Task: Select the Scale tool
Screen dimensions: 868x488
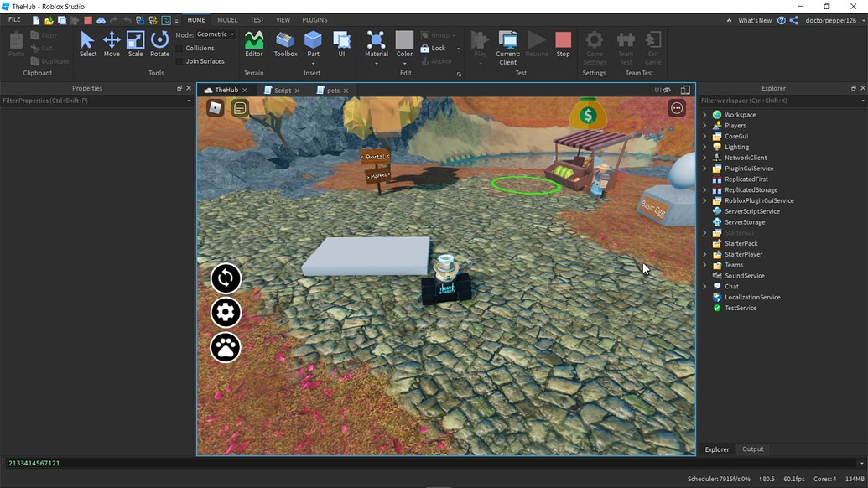Action: pyautogui.click(x=135, y=44)
